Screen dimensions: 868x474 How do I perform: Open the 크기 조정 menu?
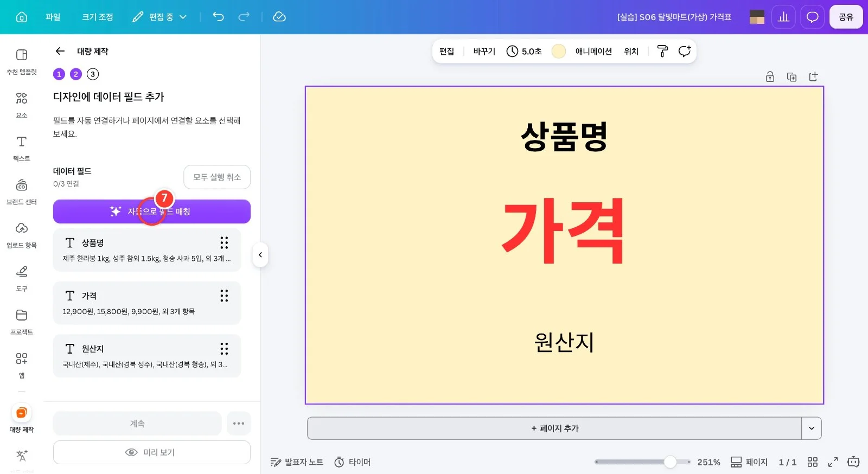coord(98,17)
